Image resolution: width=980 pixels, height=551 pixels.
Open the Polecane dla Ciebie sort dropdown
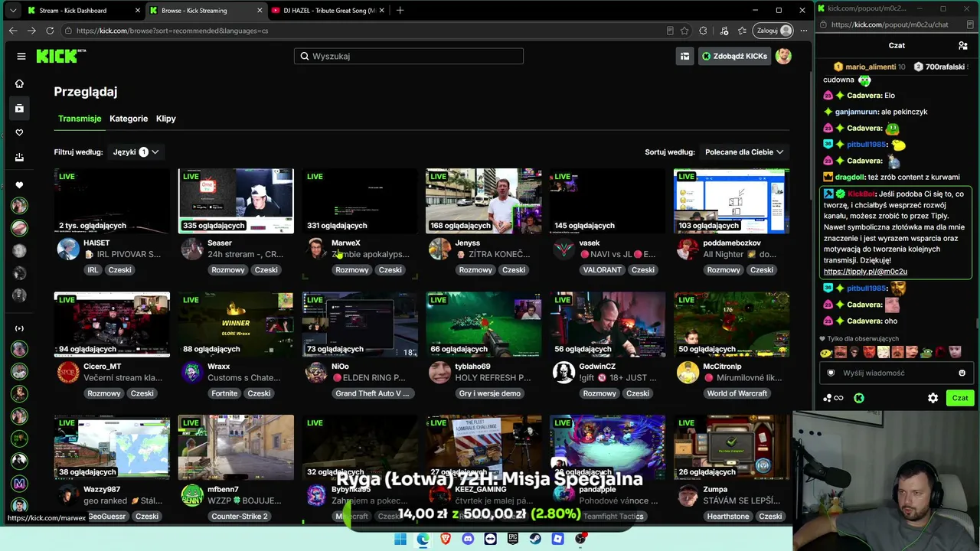(x=744, y=152)
